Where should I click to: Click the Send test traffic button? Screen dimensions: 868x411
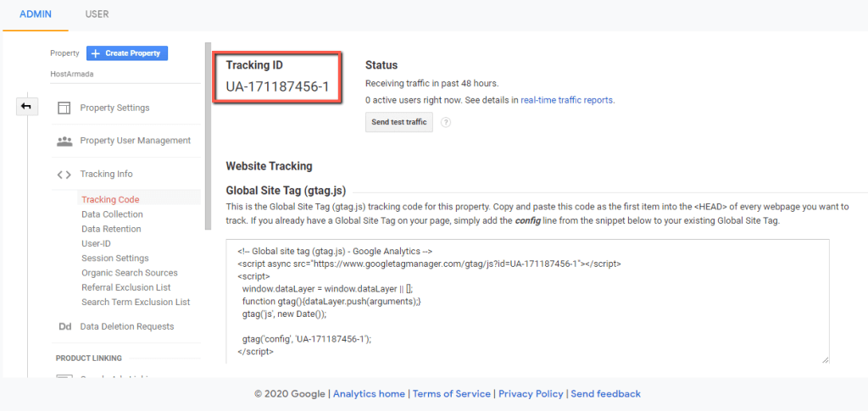click(x=399, y=122)
